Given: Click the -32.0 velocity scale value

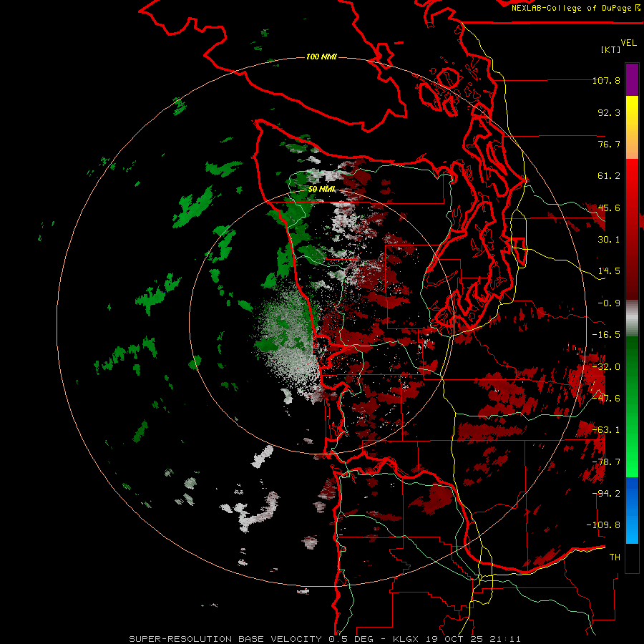Looking at the screenshot, I should (x=606, y=367).
